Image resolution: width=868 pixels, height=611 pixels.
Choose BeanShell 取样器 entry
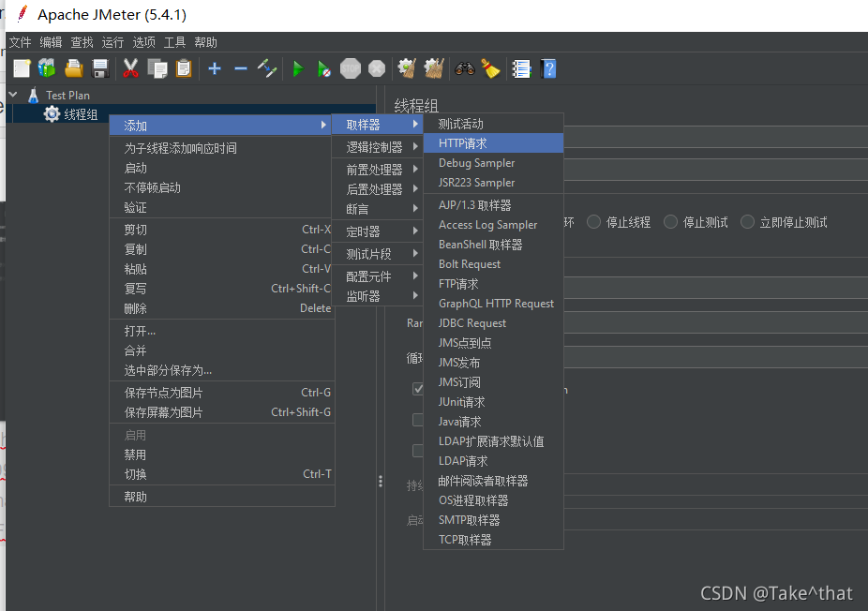pyautogui.click(x=493, y=245)
